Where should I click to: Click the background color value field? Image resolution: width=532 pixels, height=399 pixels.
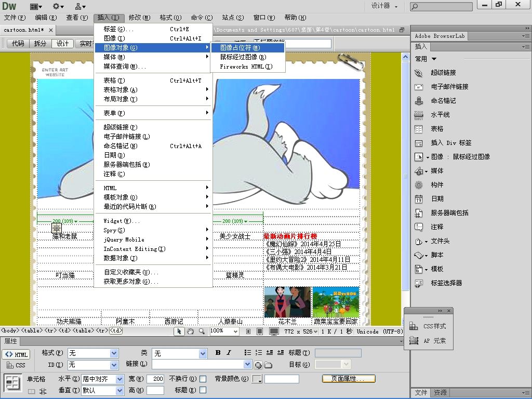[282, 379]
